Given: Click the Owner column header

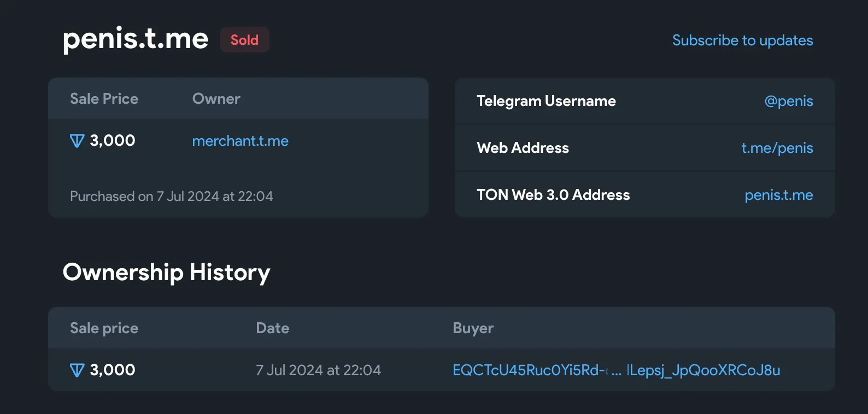Looking at the screenshot, I should (x=216, y=99).
